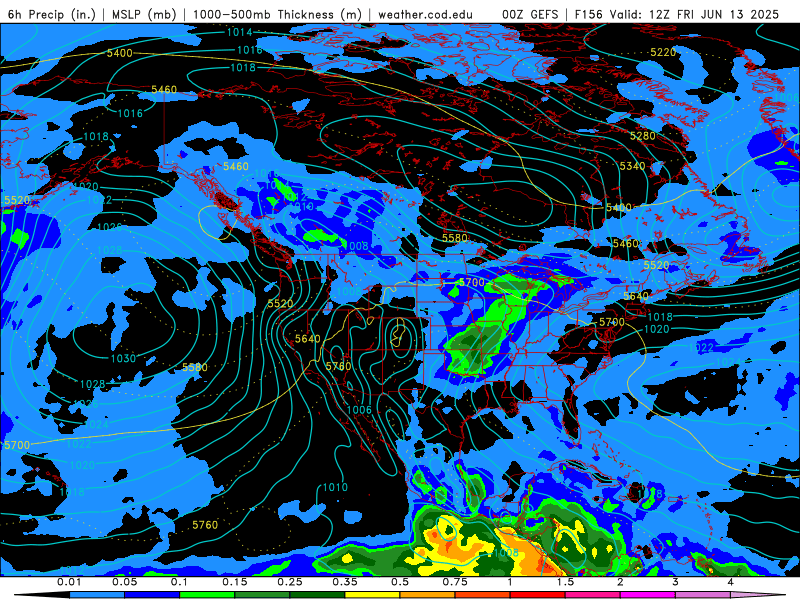This screenshot has width=800, height=600.
Task: Click the 'MSLP (mb)' header label
Action: coord(144,14)
